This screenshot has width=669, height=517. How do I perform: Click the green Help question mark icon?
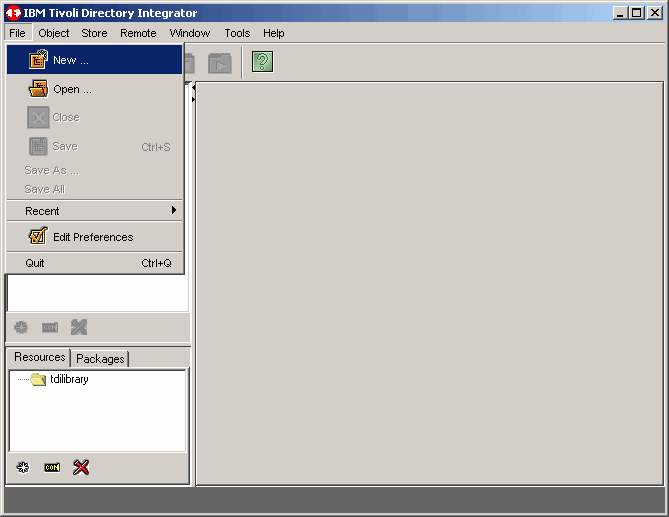[x=262, y=62]
